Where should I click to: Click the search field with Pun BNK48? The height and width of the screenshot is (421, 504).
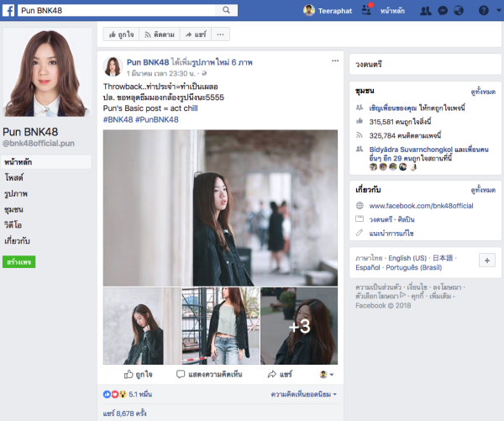click(117, 10)
